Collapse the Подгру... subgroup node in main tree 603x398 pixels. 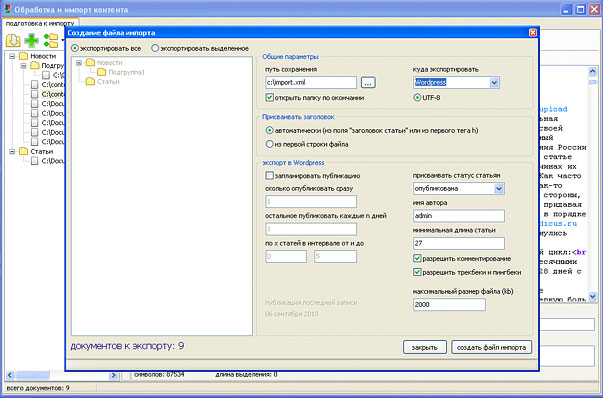23,66
